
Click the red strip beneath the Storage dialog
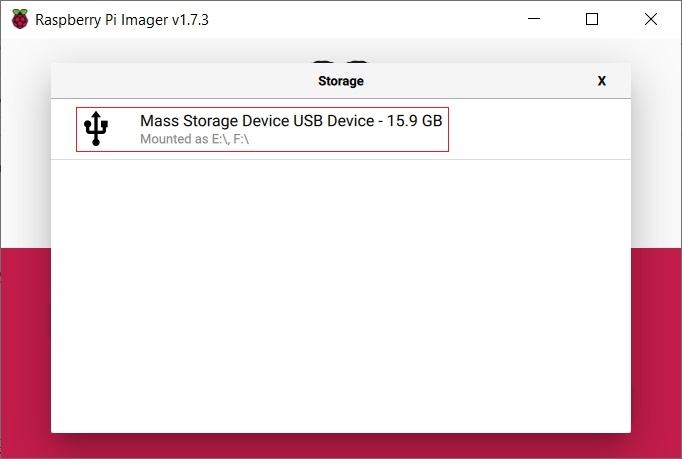[340, 446]
